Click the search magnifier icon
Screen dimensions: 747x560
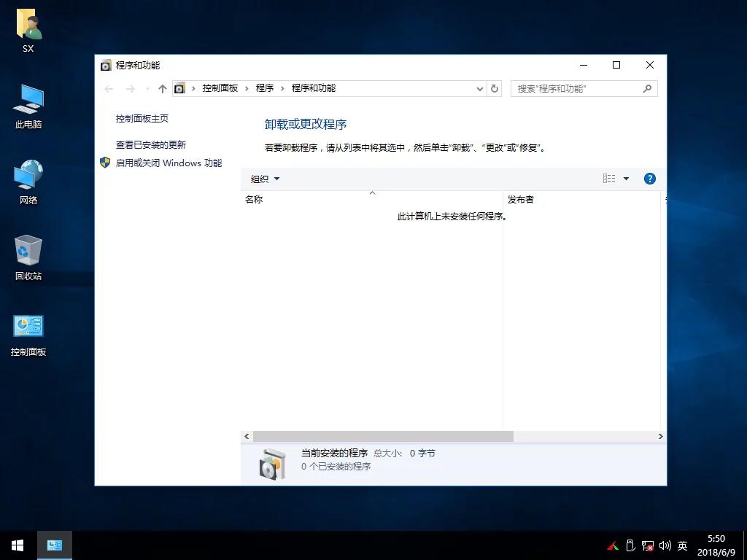tap(646, 88)
